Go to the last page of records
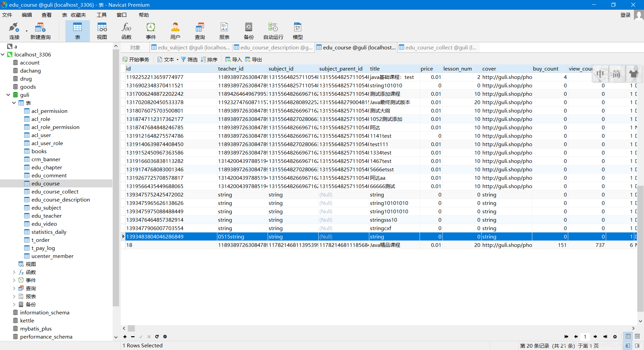644x350 pixels. pyautogui.click(x=605, y=337)
